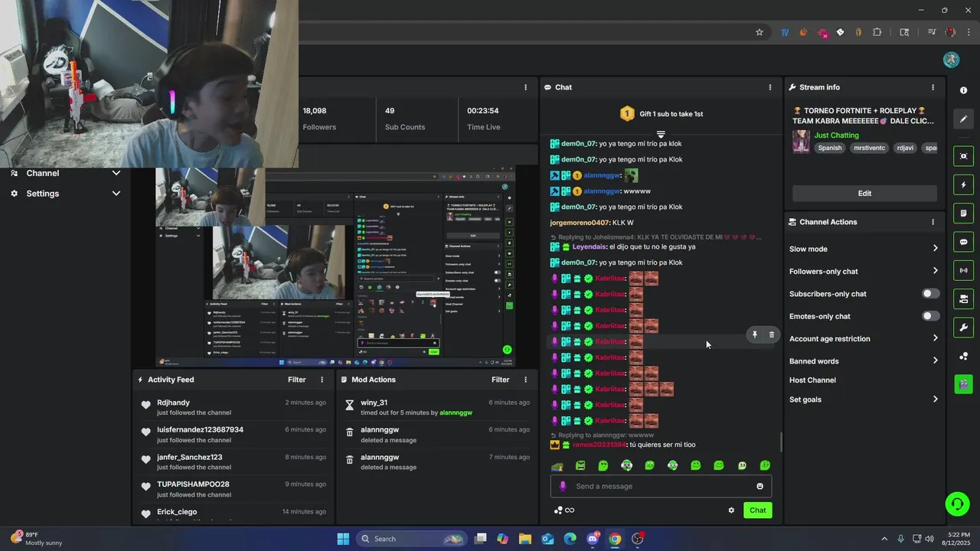Insert the crocodile emote from quick emotes

click(x=557, y=465)
